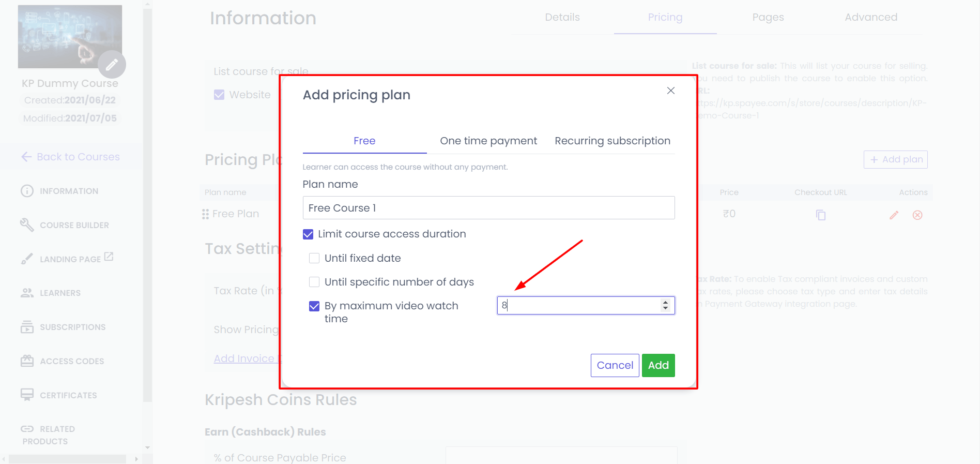Toggle By maximum video watch time checkbox

tap(314, 306)
